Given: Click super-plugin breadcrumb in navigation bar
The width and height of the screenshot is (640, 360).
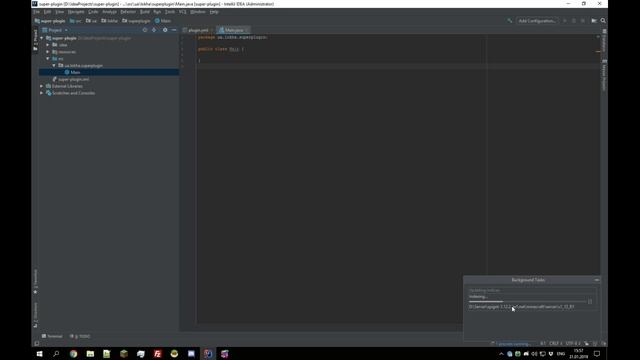Looking at the screenshot, I should [50, 21].
